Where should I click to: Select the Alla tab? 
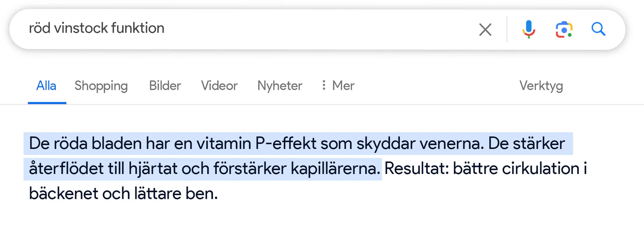(46, 86)
